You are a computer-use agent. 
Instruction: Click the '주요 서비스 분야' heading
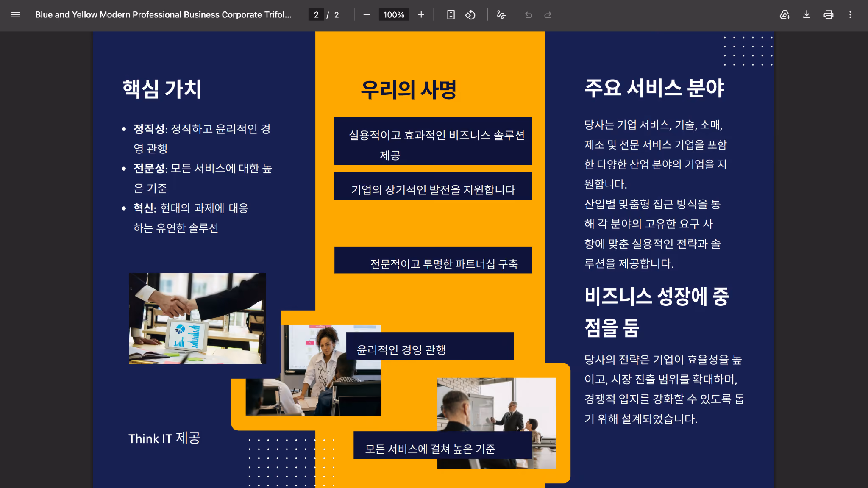tap(654, 88)
